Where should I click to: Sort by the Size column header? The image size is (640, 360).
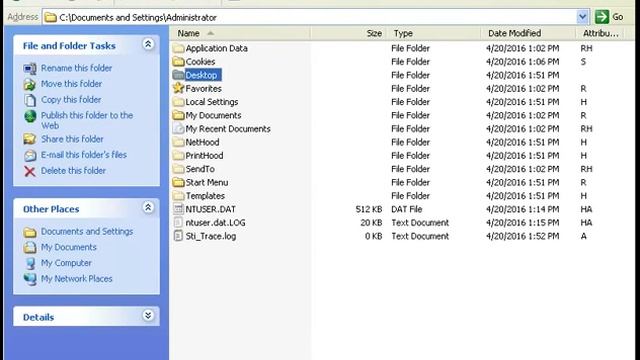click(x=348, y=33)
